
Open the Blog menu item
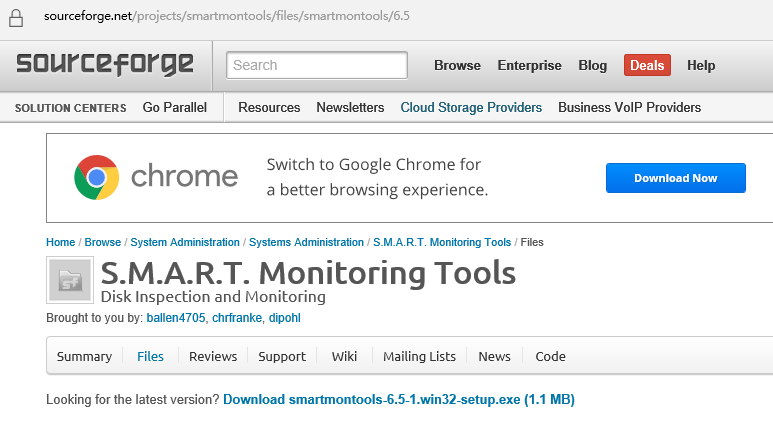pyautogui.click(x=593, y=66)
